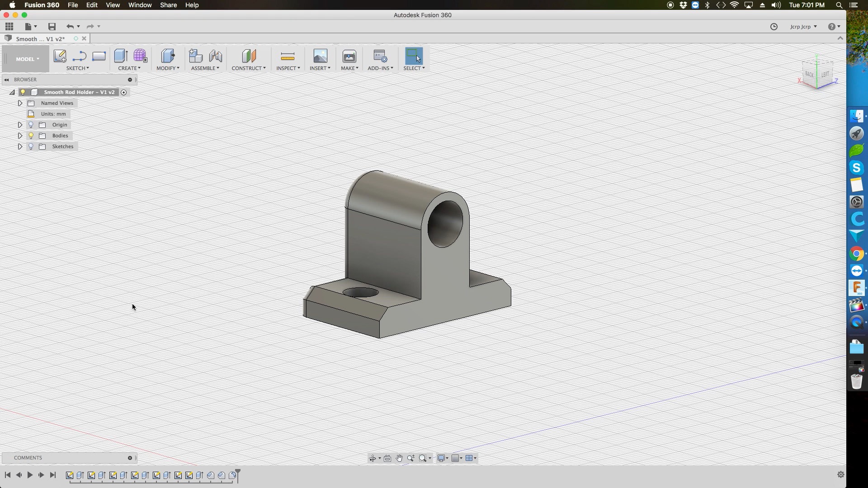Toggle the Origin folder light bulb
The height and width of the screenshot is (488, 868).
pos(31,125)
